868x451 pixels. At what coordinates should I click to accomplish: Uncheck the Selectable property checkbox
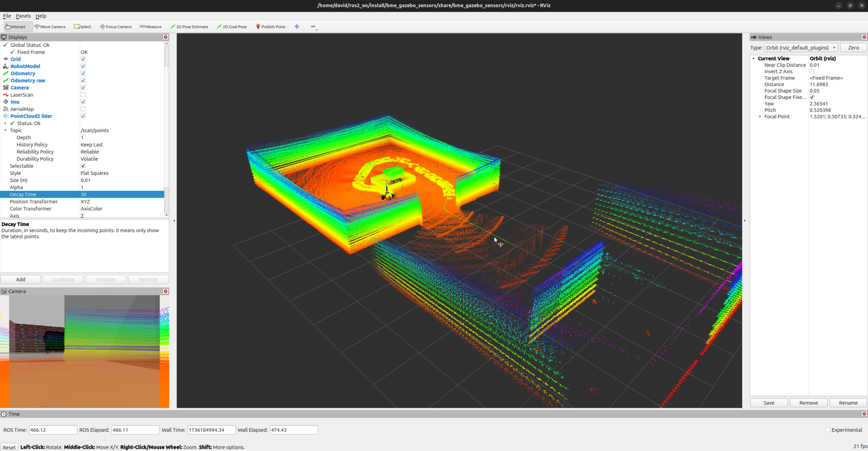(x=83, y=166)
